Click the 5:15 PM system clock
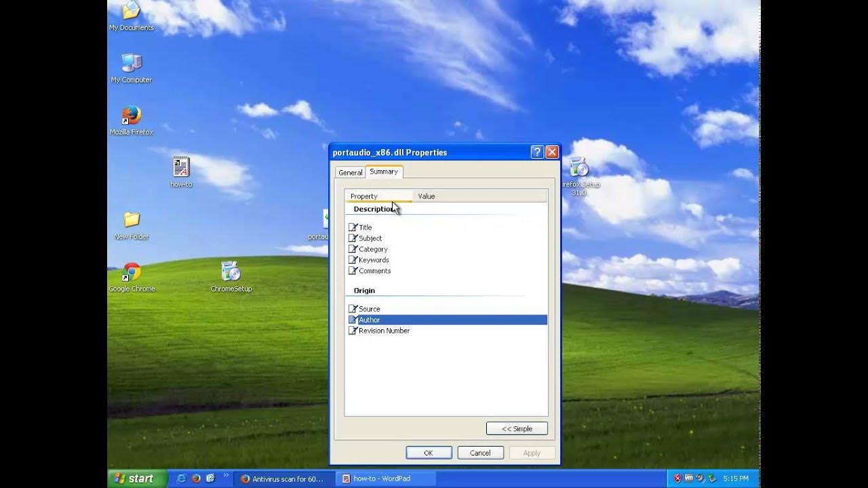This screenshot has width=868, height=488. point(736,479)
